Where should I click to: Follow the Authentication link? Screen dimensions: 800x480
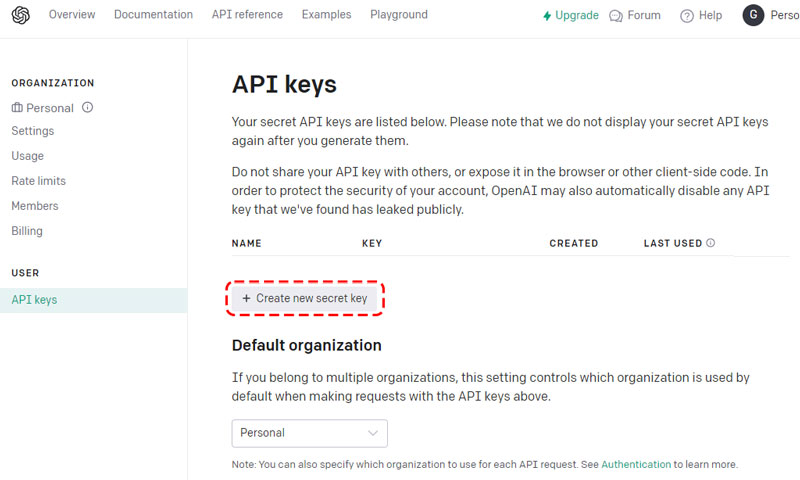click(636, 464)
